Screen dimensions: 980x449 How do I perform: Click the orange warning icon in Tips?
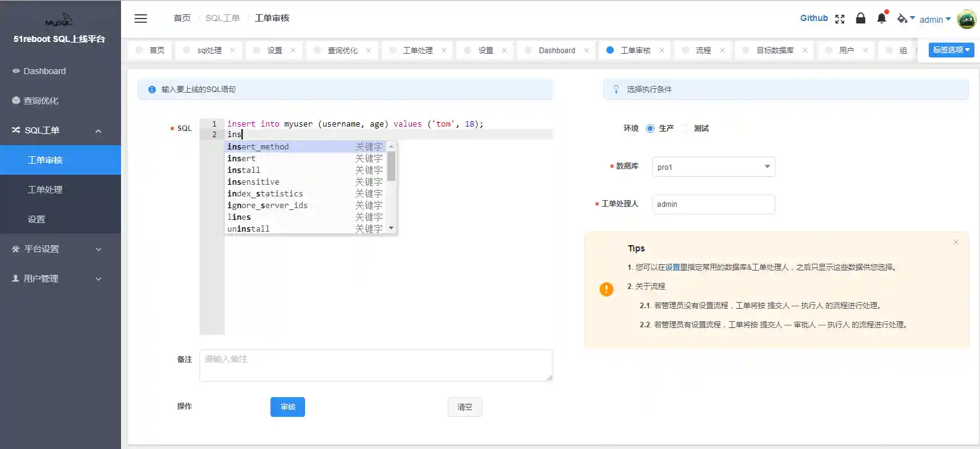coord(606,289)
